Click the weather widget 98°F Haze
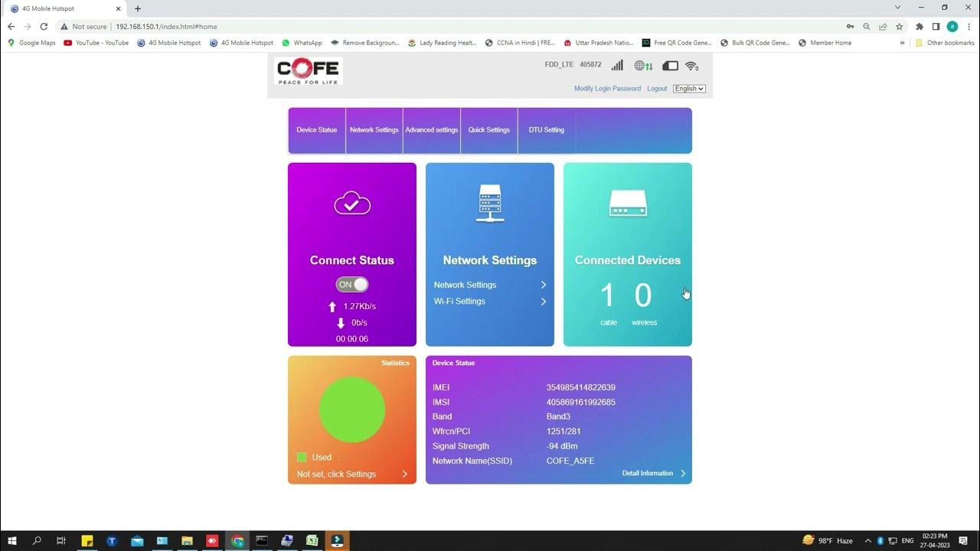 point(827,540)
